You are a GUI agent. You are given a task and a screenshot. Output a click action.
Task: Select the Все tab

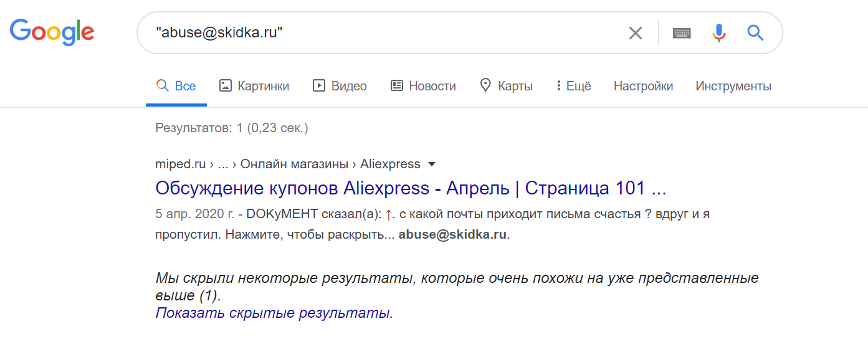click(x=176, y=87)
